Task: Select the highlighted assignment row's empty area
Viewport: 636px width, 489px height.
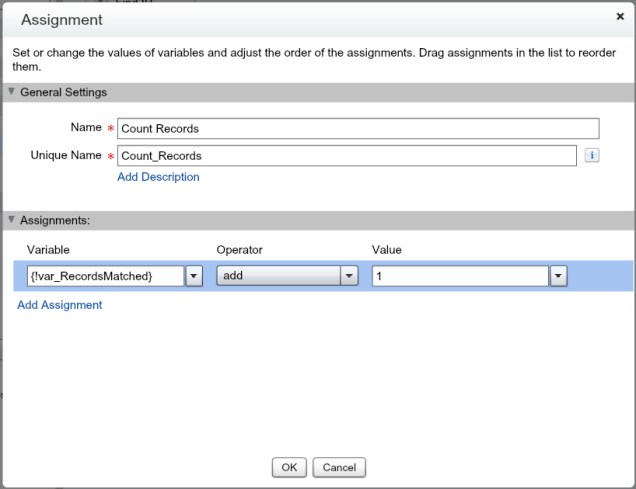Action: tap(600, 276)
